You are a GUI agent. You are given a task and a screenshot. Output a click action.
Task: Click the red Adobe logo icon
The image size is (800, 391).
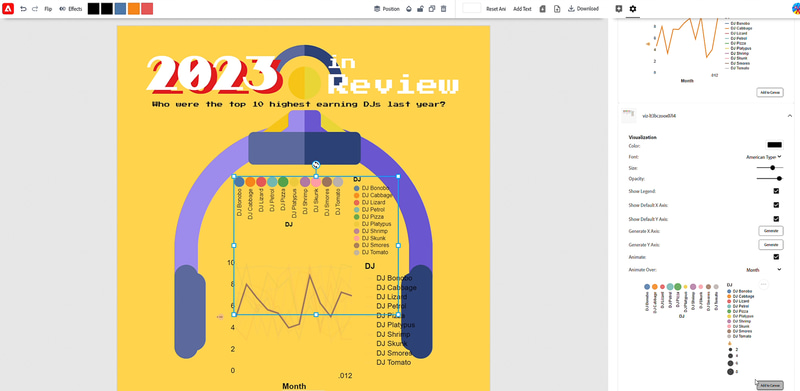[x=8, y=8]
